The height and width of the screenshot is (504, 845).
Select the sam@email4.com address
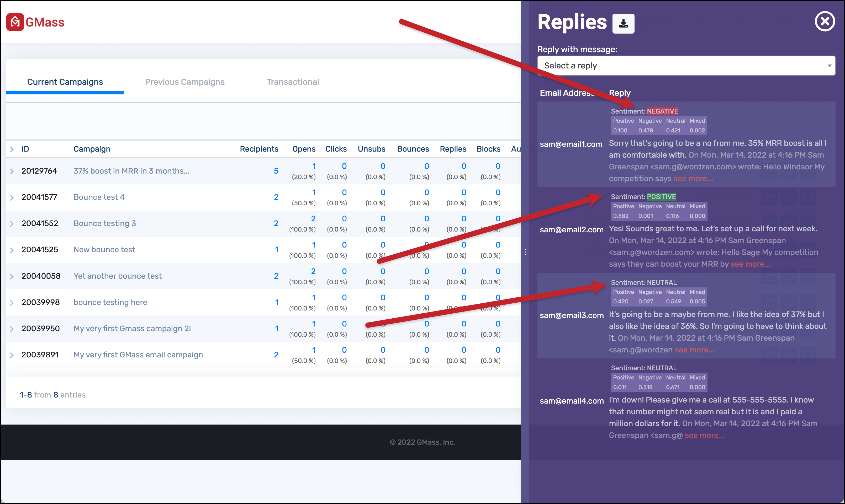pyautogui.click(x=572, y=401)
